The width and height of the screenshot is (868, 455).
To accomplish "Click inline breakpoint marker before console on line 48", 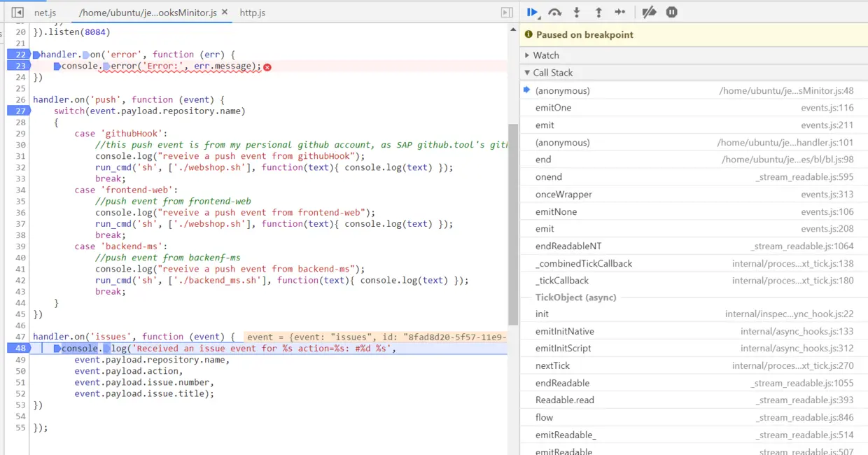I will tap(57, 348).
